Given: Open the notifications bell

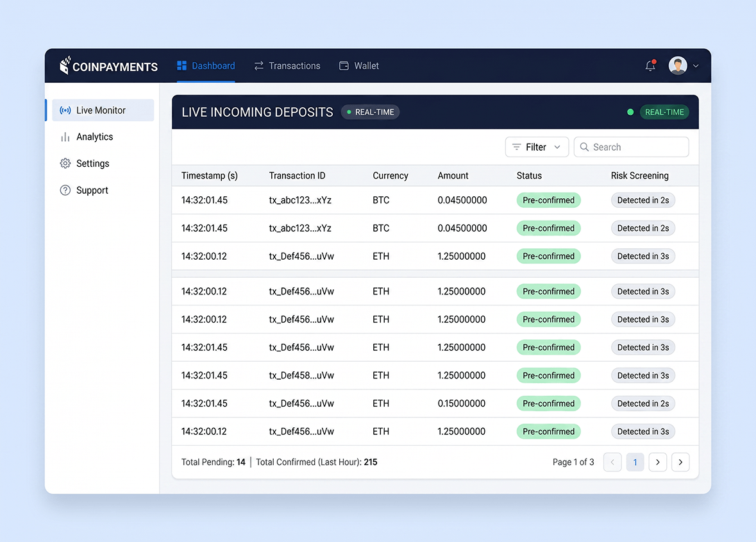Looking at the screenshot, I should coord(650,65).
